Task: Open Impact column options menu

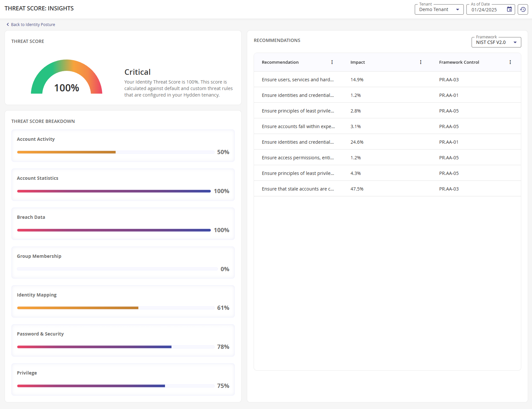Action: [421, 62]
